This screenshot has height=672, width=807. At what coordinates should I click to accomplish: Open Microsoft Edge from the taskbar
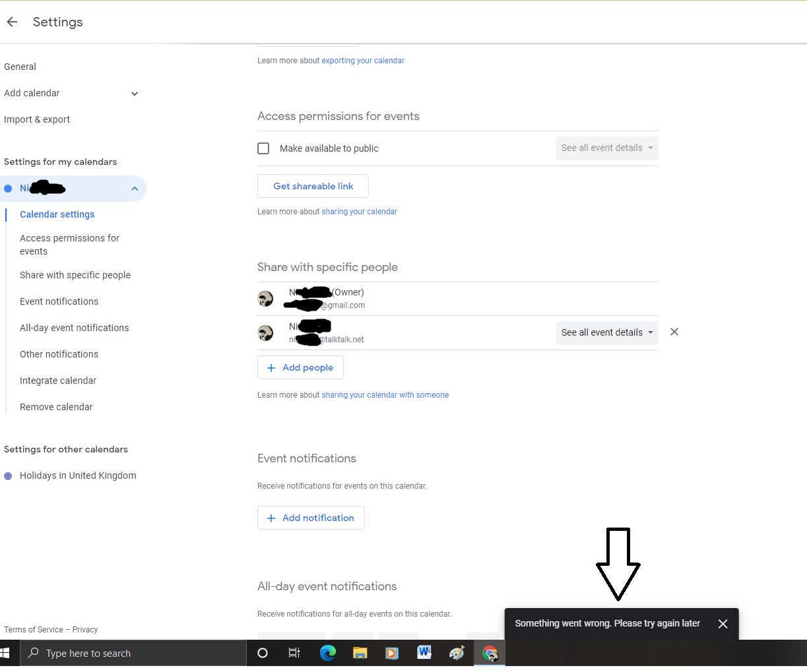(327, 653)
